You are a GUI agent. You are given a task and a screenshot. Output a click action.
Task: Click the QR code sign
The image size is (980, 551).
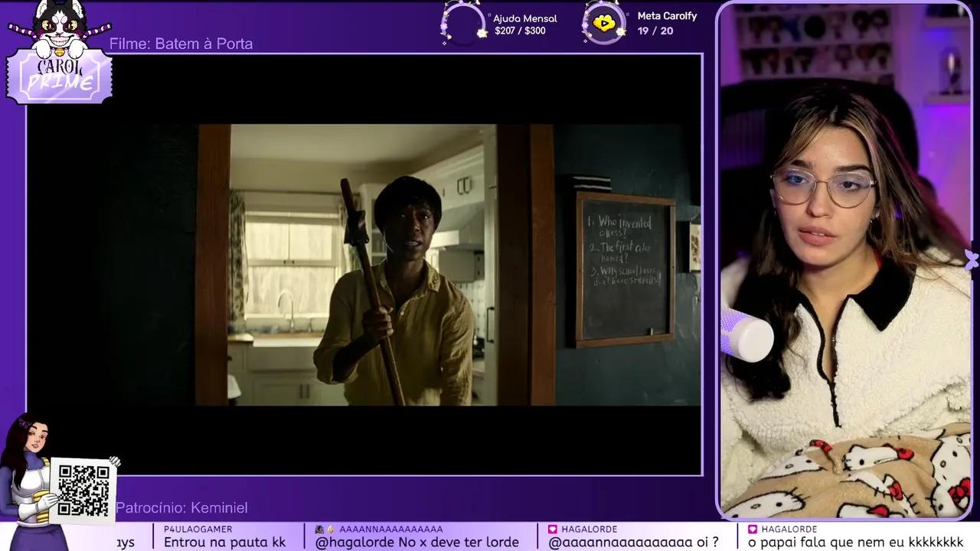pyautogui.click(x=83, y=490)
